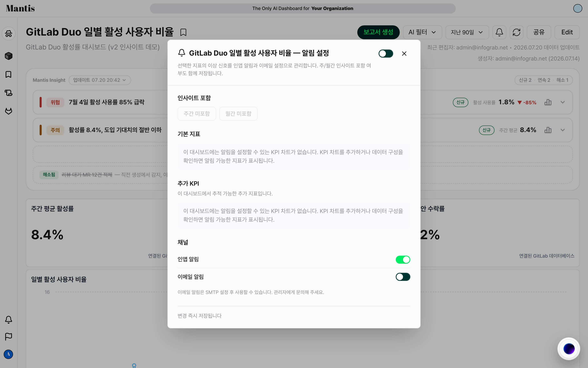The image size is (588, 368).
Task: Open the 지난 90일 date range dropdown
Action: pos(467,32)
